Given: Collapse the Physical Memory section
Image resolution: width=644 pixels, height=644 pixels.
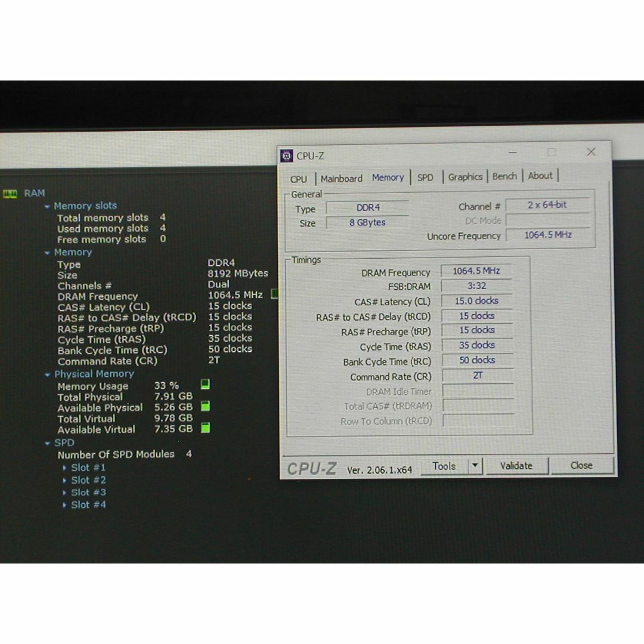Looking at the screenshot, I should [47, 374].
